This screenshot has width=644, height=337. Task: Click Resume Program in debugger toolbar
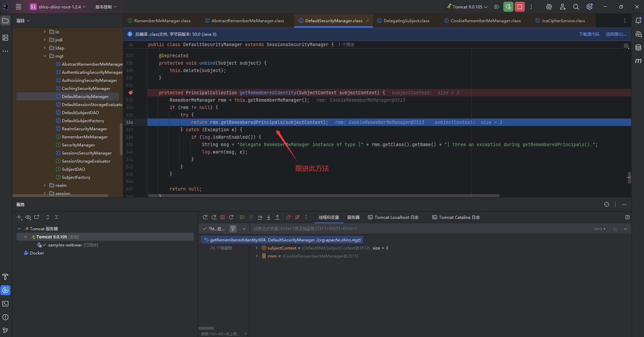point(242,217)
